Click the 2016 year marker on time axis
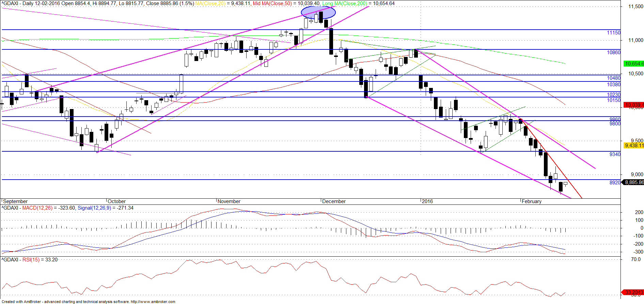 pyautogui.click(x=427, y=201)
